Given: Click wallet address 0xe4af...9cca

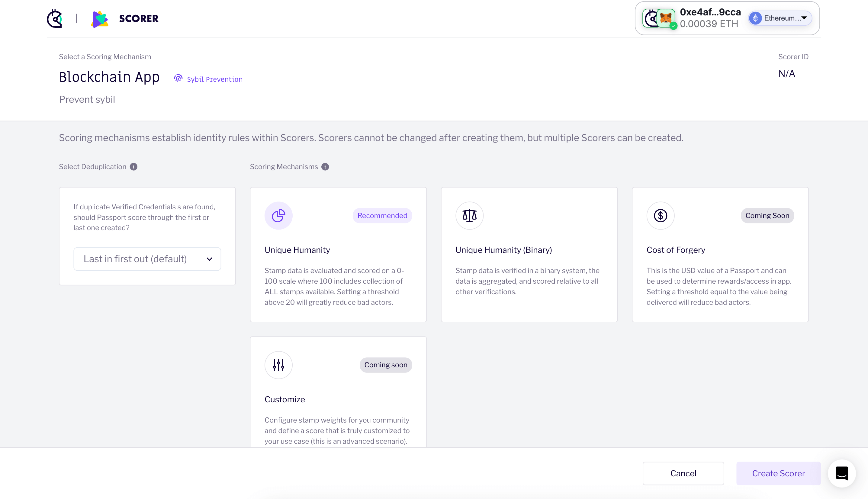Looking at the screenshot, I should click(710, 12).
